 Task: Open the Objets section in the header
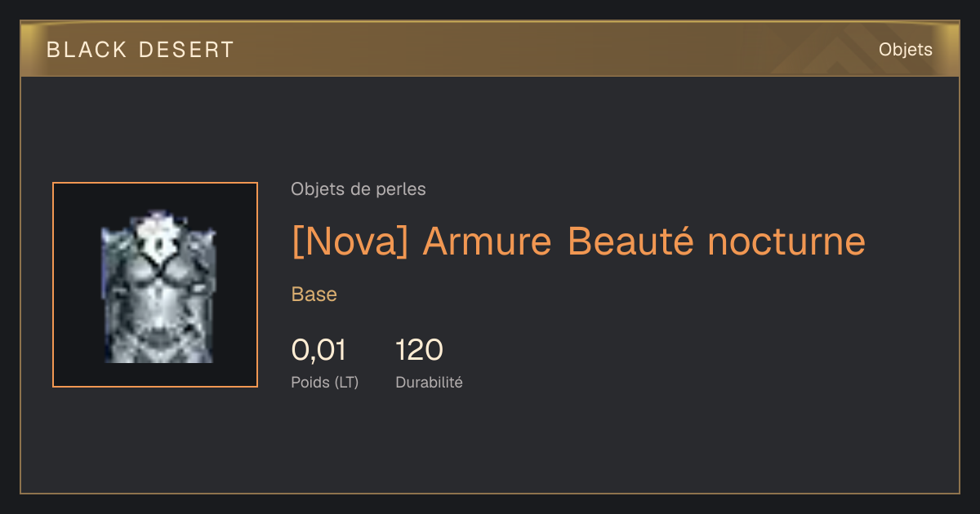pyautogui.click(x=905, y=50)
